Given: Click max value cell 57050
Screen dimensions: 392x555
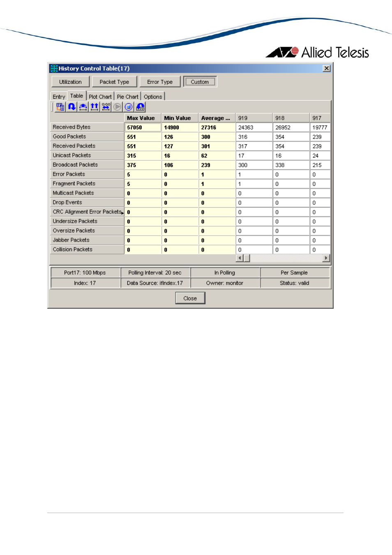Looking at the screenshot, I should [143, 127].
